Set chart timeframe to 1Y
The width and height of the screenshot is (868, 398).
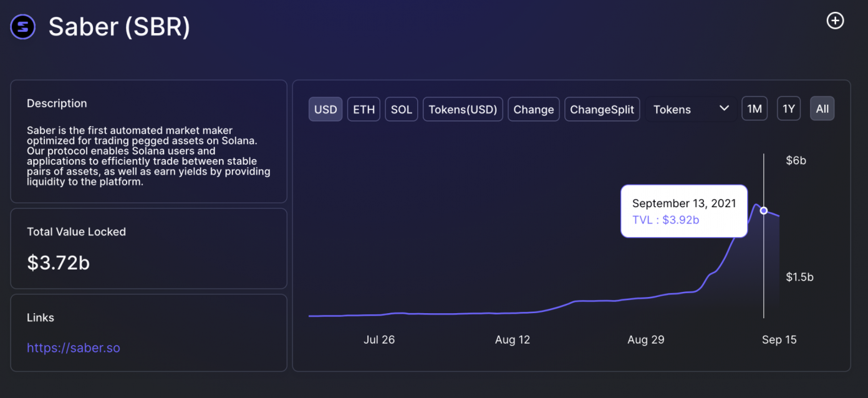tap(788, 108)
